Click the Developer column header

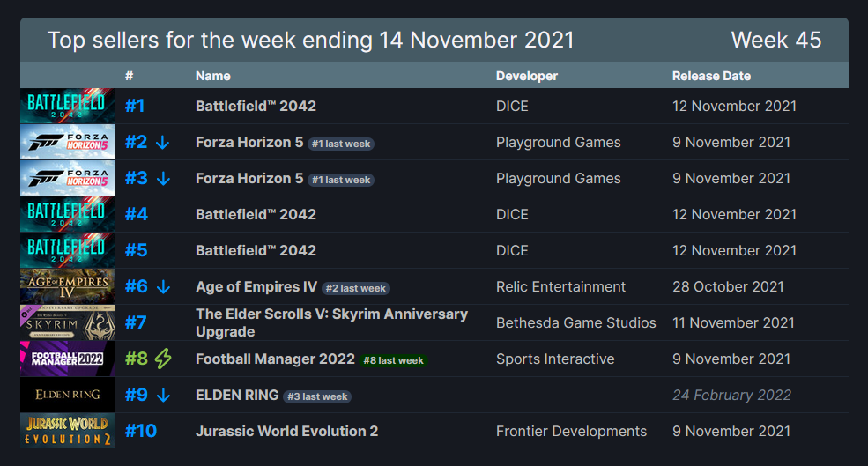pos(527,76)
